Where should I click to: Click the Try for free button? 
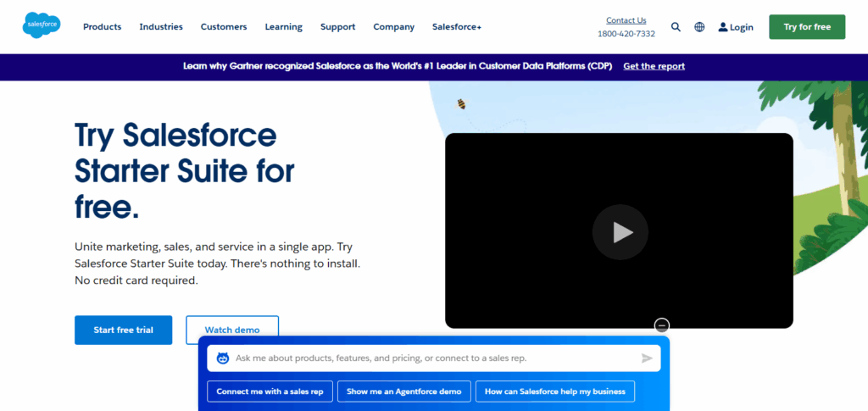coord(807,27)
